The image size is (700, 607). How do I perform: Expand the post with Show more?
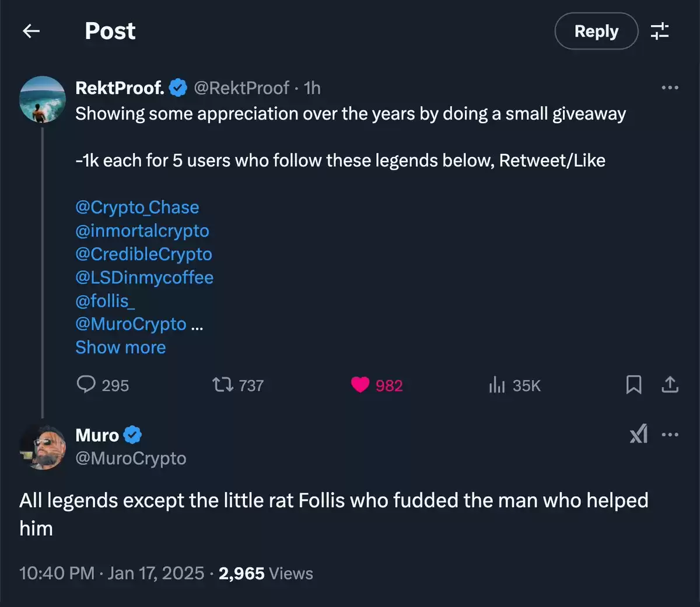click(x=121, y=347)
